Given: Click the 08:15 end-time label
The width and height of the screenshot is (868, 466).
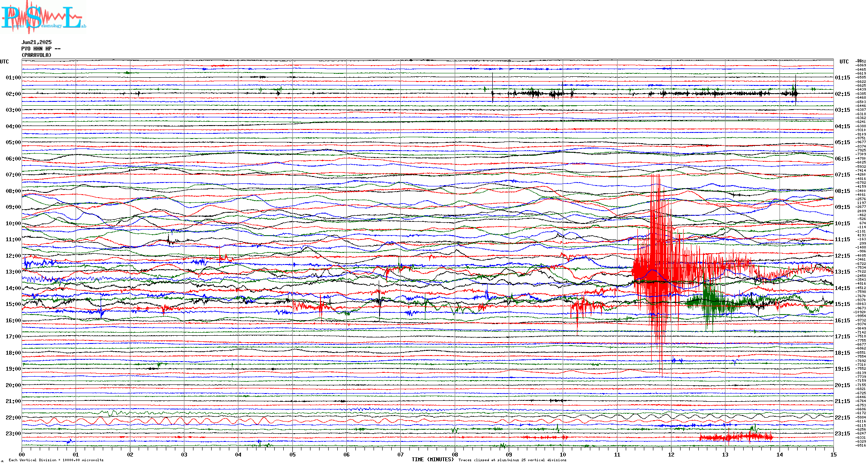Looking at the screenshot, I should coord(843,191).
